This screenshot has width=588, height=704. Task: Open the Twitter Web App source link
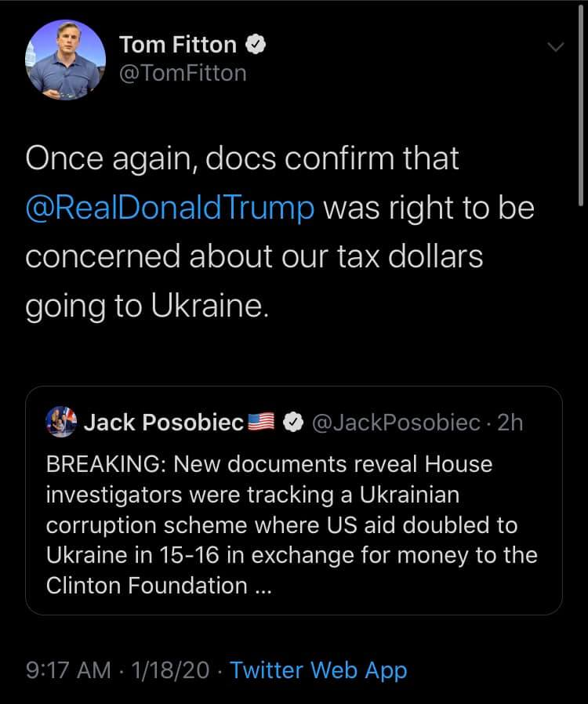318,670
